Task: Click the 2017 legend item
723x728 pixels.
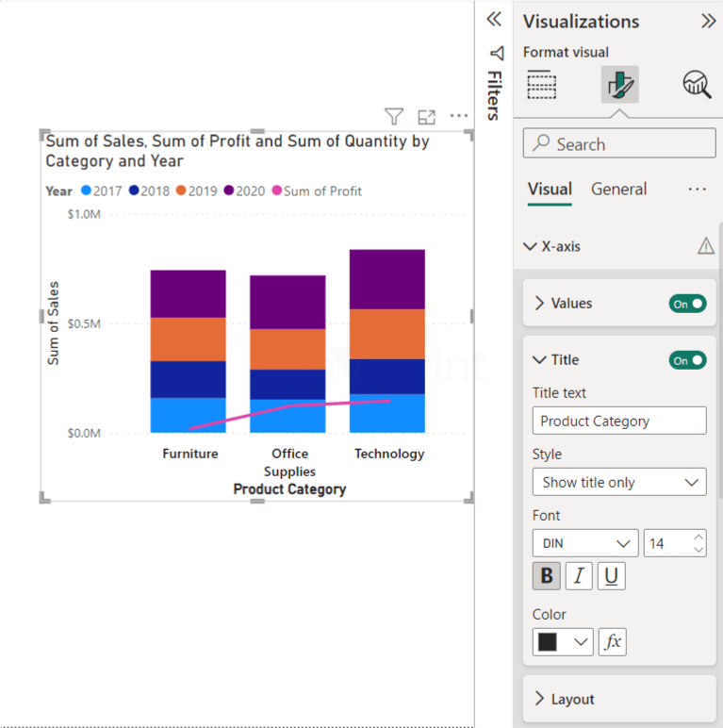Action: click(x=101, y=190)
